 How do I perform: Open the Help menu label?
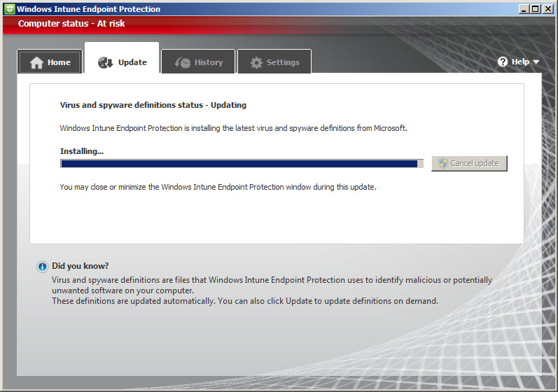point(520,62)
